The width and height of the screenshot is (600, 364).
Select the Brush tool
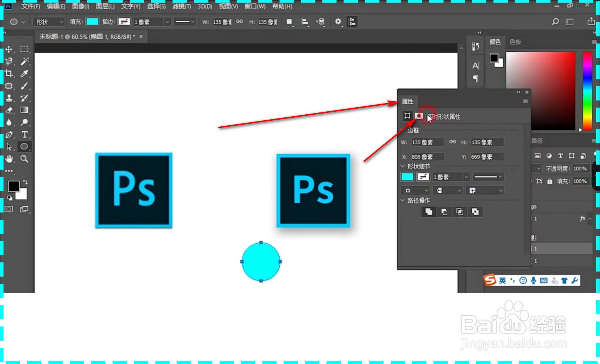coord(24,86)
